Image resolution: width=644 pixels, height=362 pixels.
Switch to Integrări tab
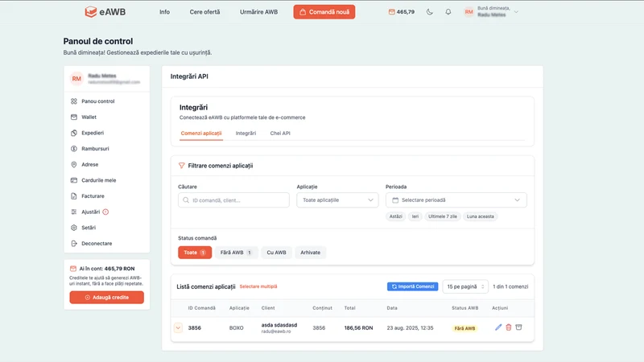[x=246, y=134]
